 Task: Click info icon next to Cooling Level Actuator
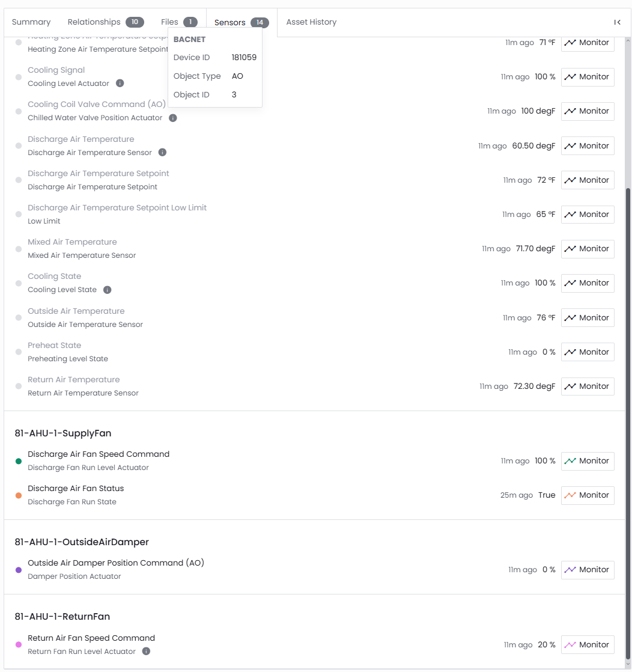coord(120,83)
